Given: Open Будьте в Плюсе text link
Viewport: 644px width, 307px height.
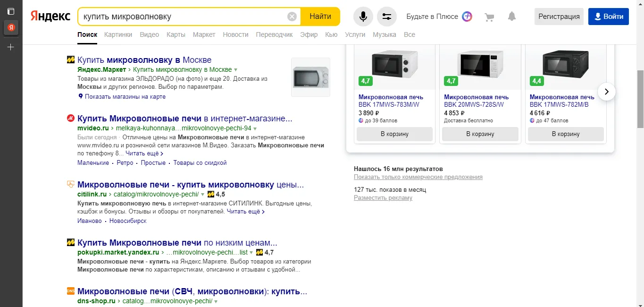Looking at the screenshot, I should (432, 17).
